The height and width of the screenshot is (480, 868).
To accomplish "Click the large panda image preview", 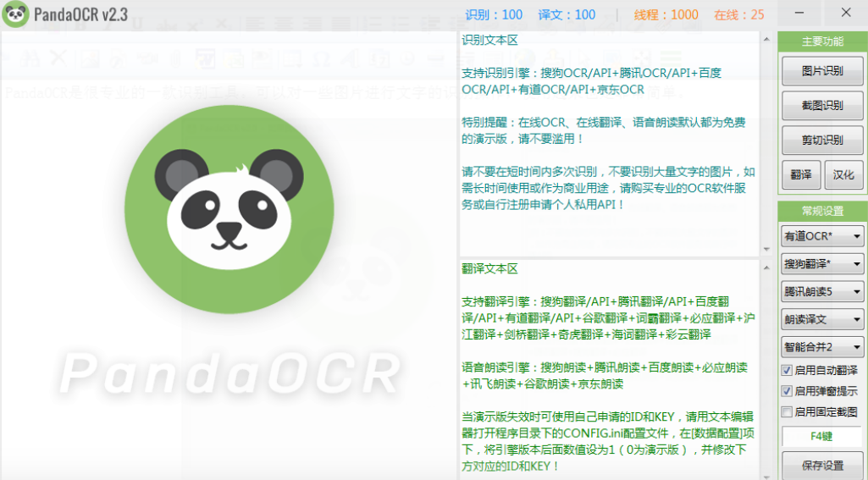I will (229, 209).
